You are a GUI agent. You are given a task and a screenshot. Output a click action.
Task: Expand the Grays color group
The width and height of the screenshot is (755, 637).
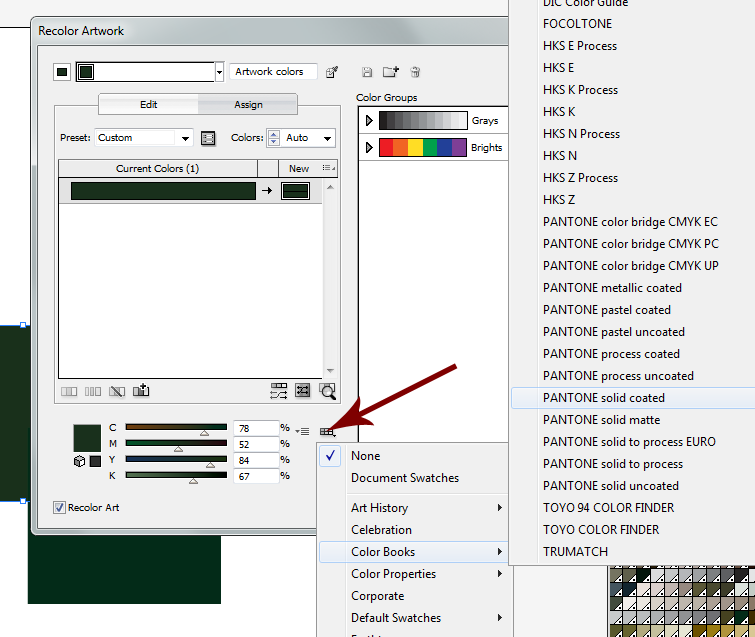369,120
